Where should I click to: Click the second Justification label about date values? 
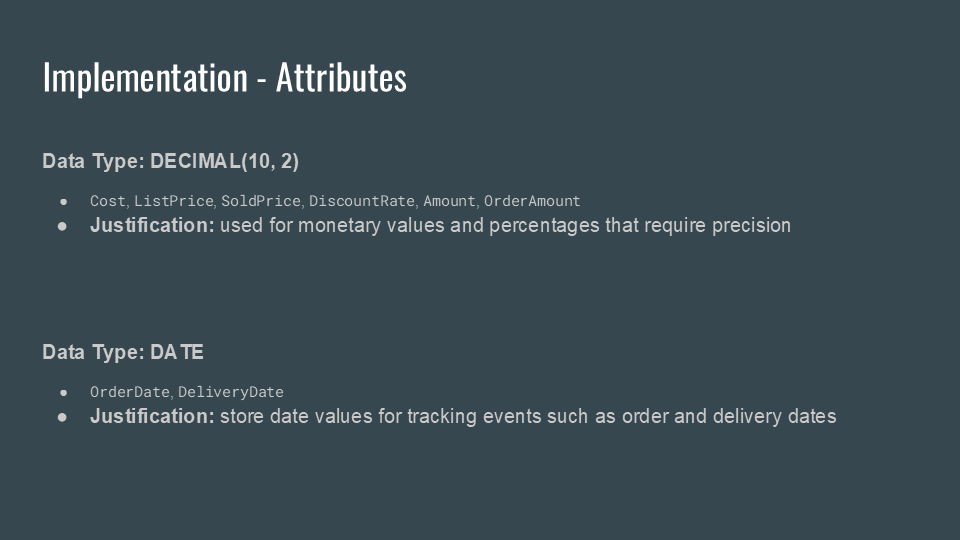pyautogui.click(x=152, y=416)
